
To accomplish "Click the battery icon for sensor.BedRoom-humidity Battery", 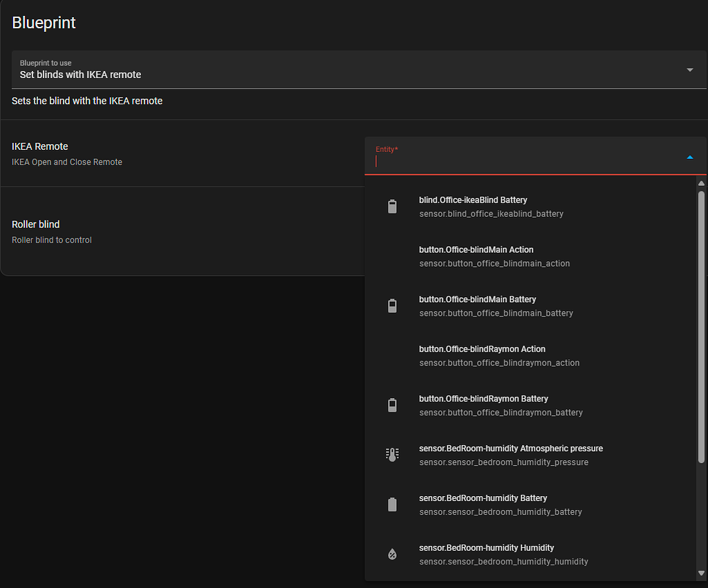I will click(393, 504).
